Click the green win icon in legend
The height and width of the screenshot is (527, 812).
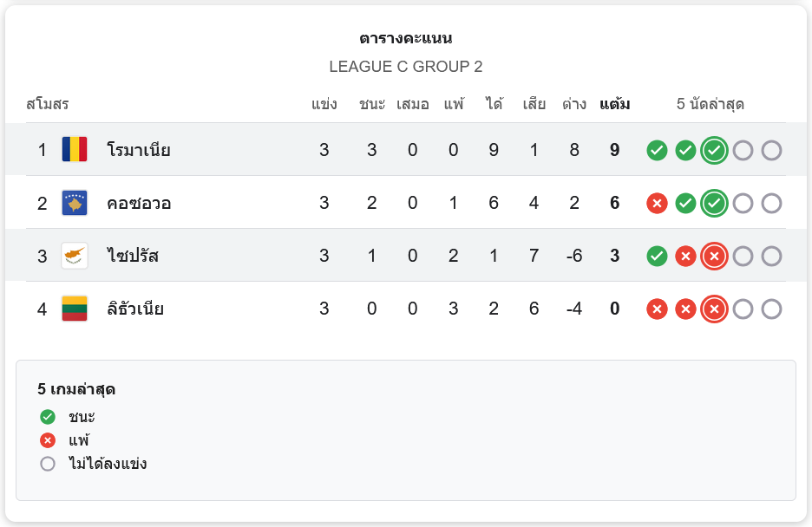(48, 417)
